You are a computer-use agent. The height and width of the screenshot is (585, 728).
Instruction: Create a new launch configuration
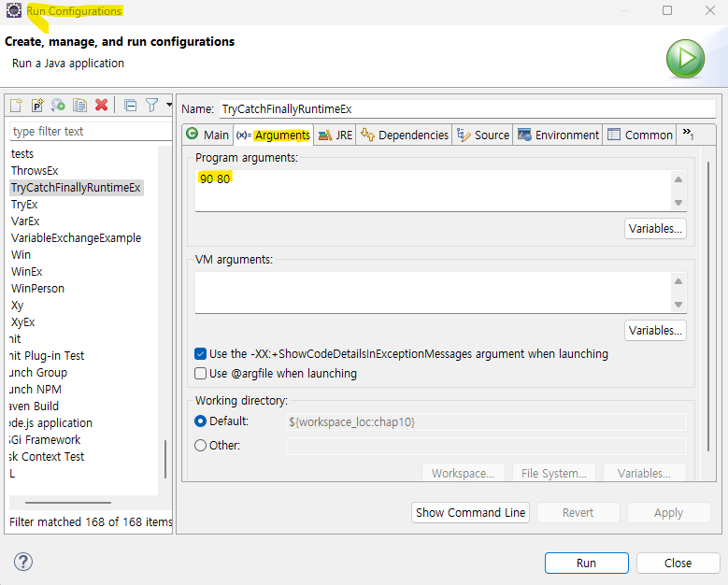coord(16,106)
